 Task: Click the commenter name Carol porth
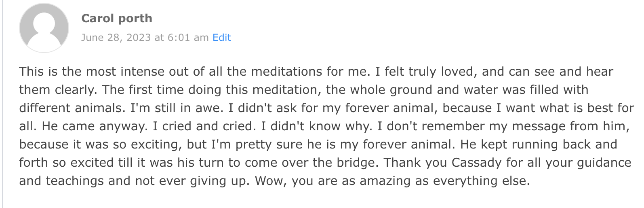[x=117, y=18]
